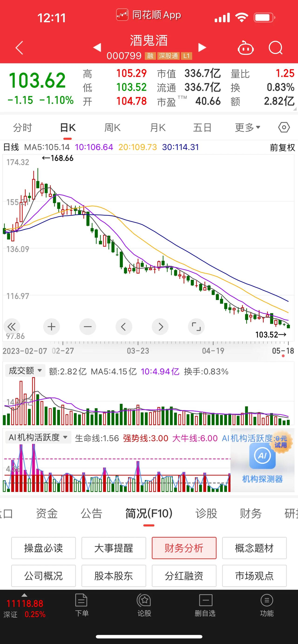This screenshot has width=298, height=644.
Task: Open the 诊股 diagnosis tab
Action: click(x=206, y=514)
